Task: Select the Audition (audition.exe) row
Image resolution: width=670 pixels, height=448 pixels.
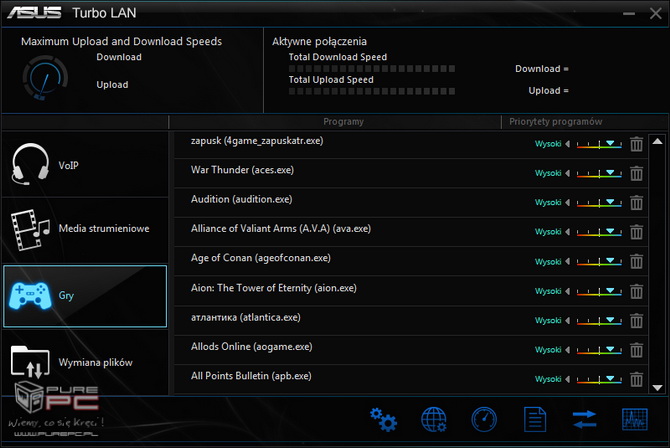Action: pos(411,203)
